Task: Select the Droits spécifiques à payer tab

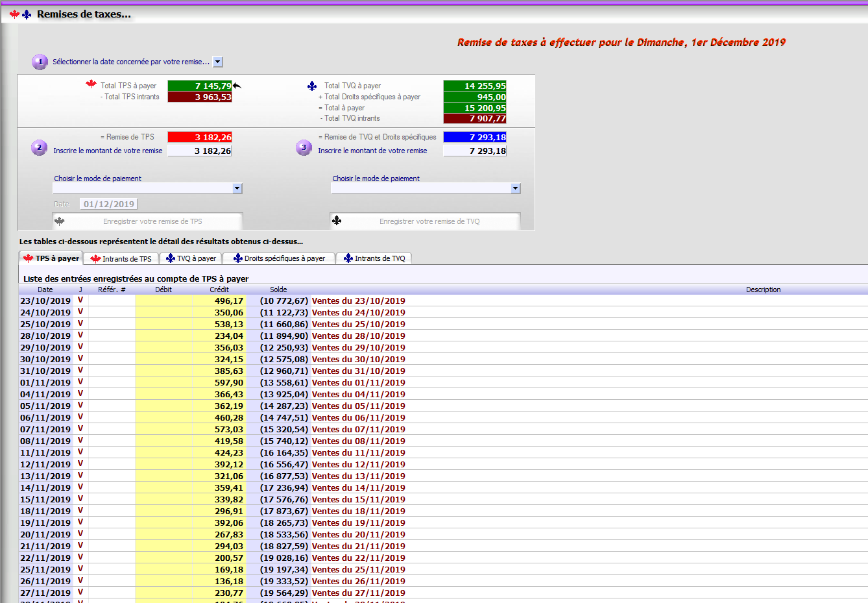Action: [x=279, y=258]
